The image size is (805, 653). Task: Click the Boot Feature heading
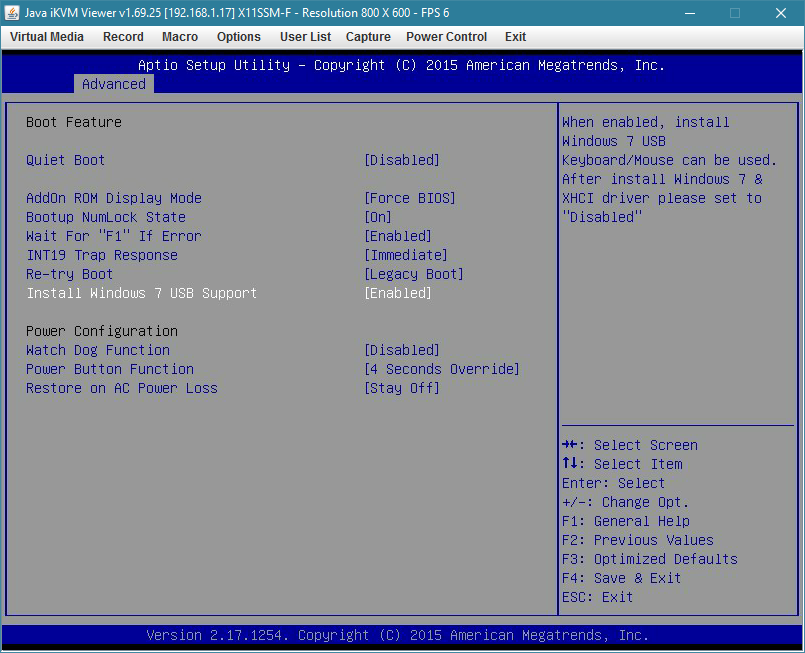pos(74,122)
